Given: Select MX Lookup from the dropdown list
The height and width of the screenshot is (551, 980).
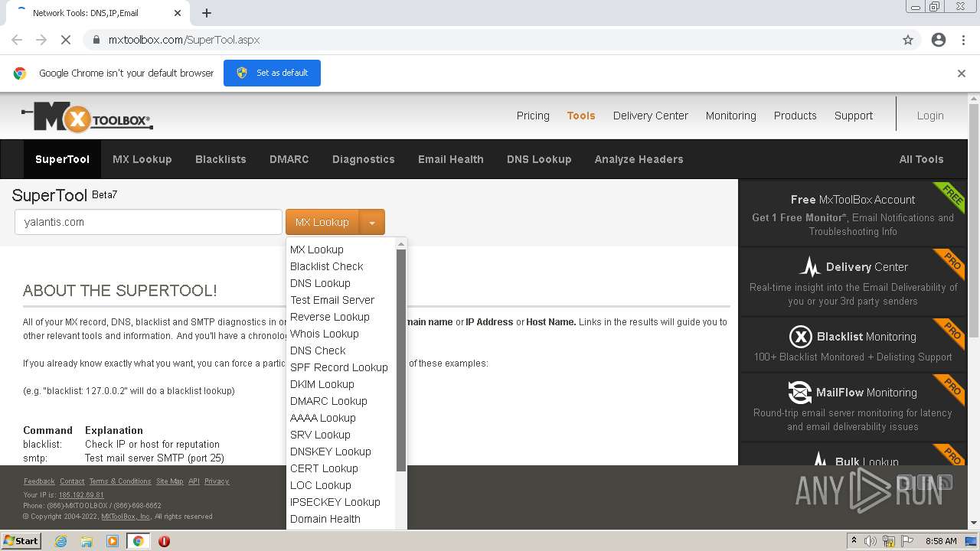Looking at the screenshot, I should coord(317,249).
